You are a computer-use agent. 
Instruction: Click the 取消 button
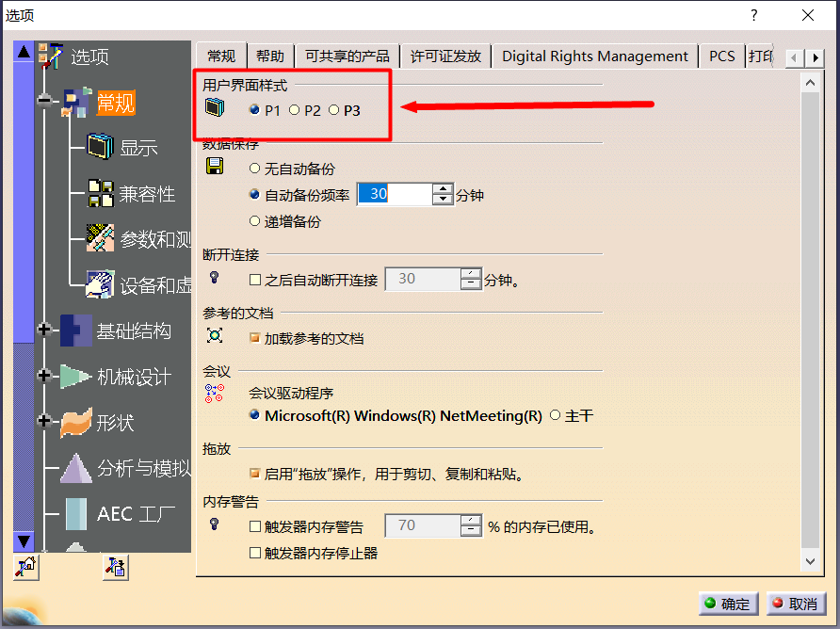(x=794, y=604)
